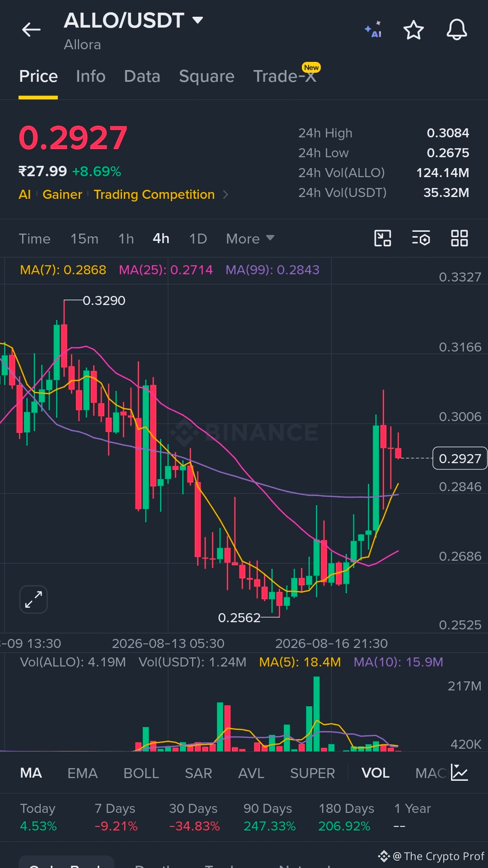Open the Square tab
The width and height of the screenshot is (488, 868).
tap(206, 76)
